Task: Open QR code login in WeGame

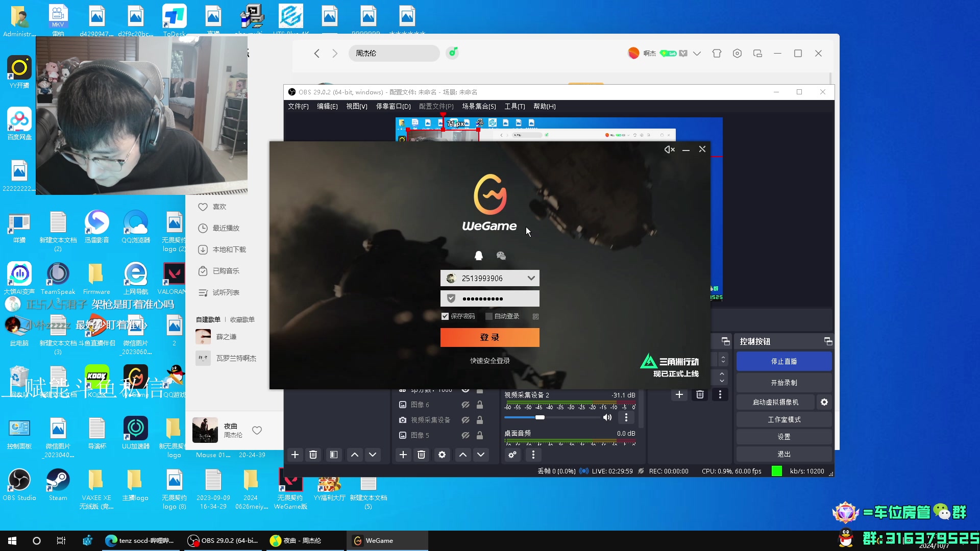Action: [535, 316]
